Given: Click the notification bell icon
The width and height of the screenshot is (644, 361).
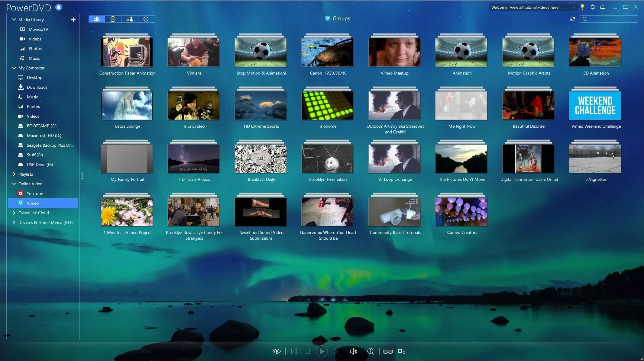Looking at the screenshot, I should [x=59, y=7].
